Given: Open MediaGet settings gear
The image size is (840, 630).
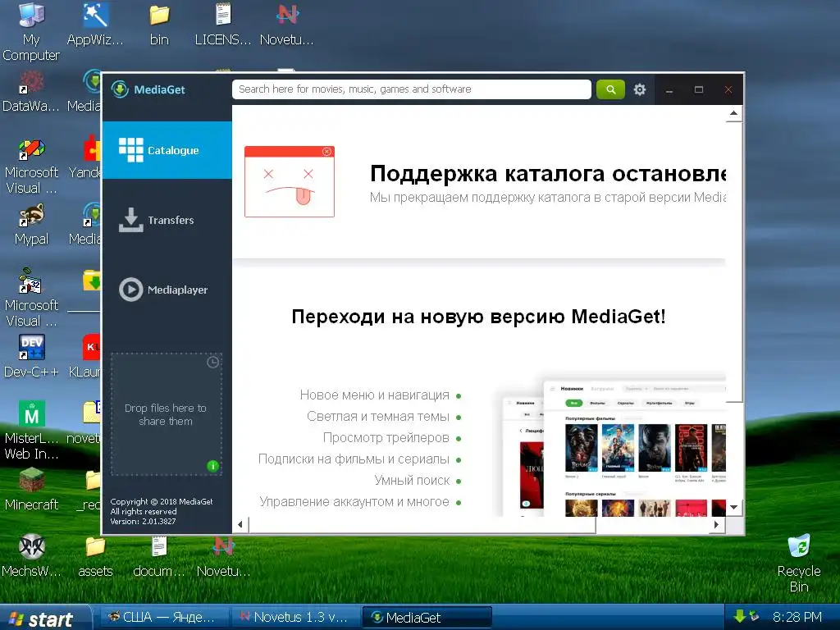Looking at the screenshot, I should tap(640, 89).
